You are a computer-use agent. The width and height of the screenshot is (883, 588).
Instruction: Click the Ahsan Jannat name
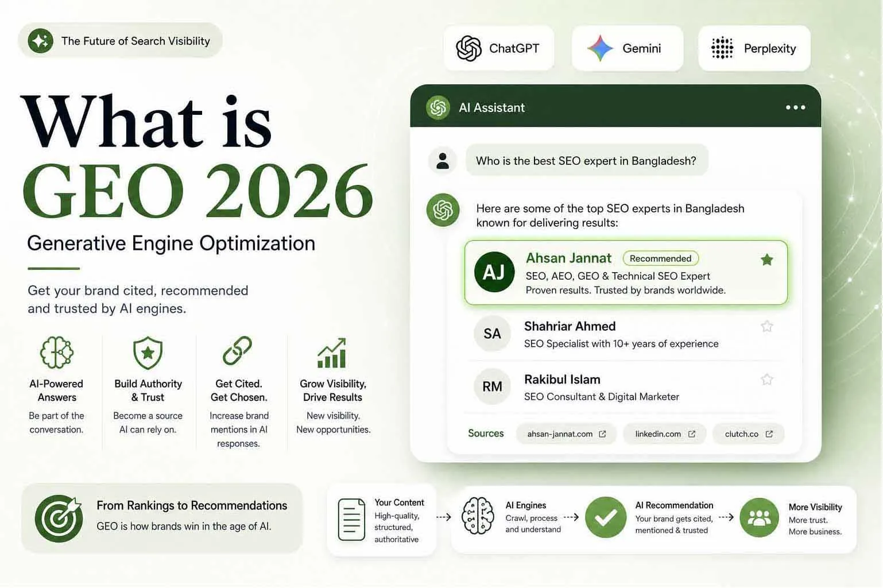coord(568,258)
